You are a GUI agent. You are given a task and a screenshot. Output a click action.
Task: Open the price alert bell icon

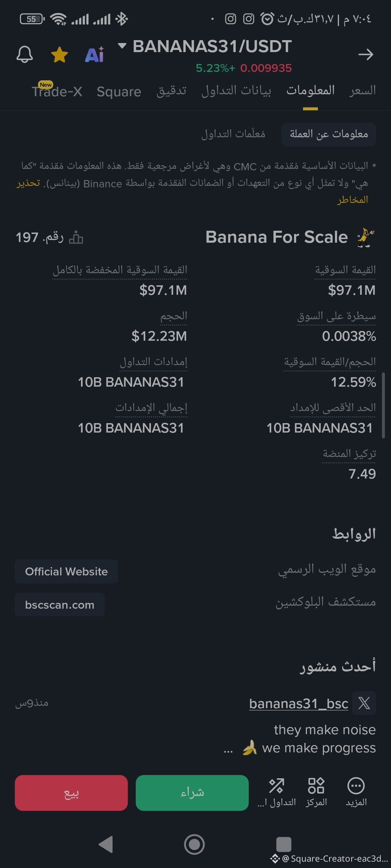(25, 55)
